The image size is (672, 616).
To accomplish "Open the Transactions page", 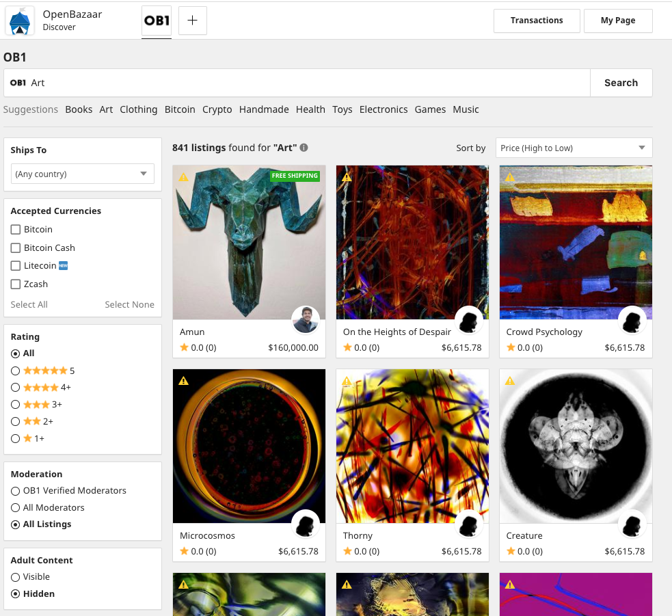I will click(x=537, y=21).
